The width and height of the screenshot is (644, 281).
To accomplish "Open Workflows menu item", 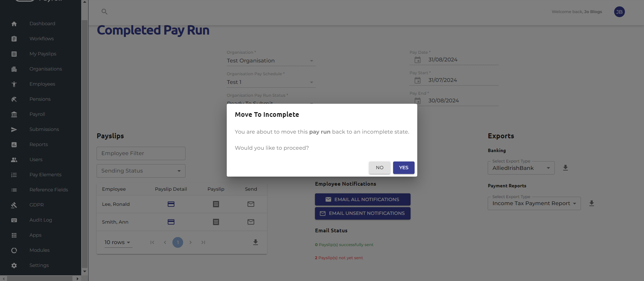I will click(42, 39).
